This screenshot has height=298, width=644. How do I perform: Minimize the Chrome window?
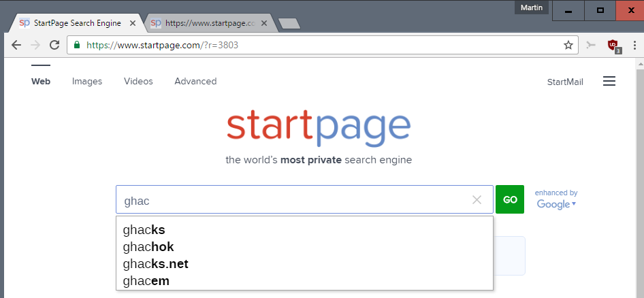click(x=568, y=11)
